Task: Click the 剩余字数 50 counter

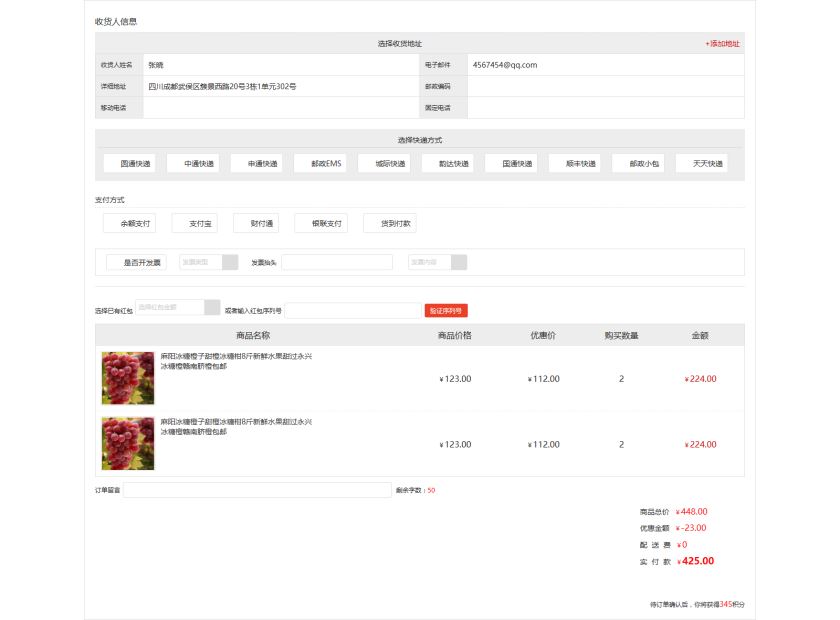Action: [415, 490]
